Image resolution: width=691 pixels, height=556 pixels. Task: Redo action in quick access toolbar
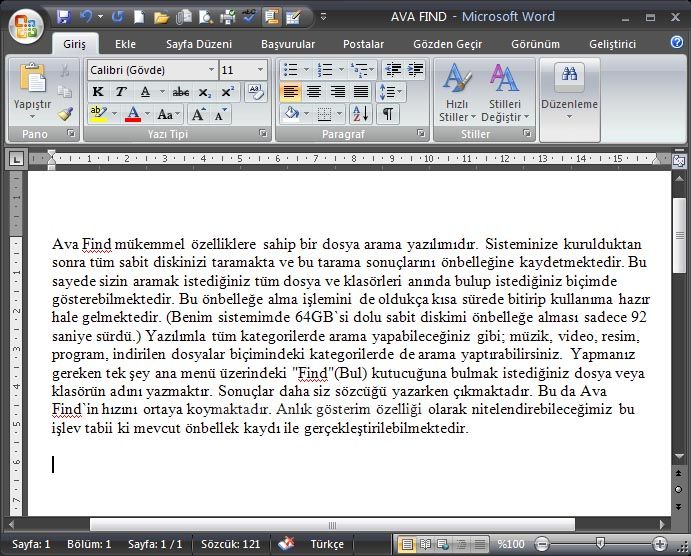117,17
